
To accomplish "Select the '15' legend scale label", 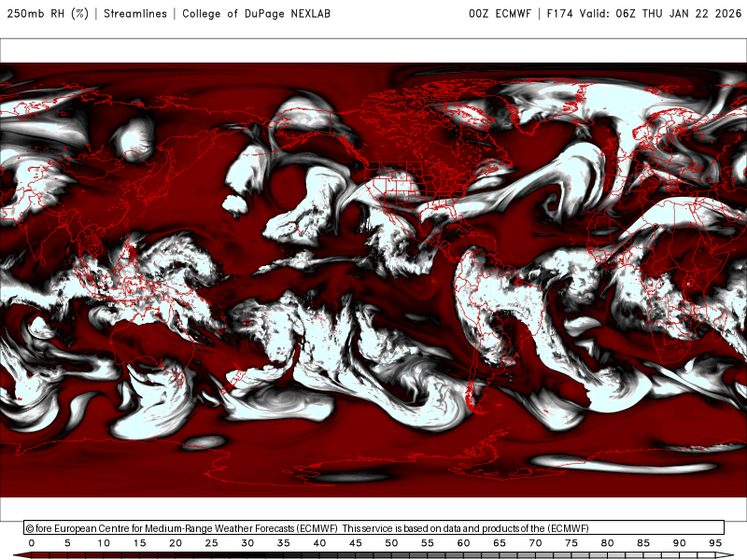I will coord(139,543).
